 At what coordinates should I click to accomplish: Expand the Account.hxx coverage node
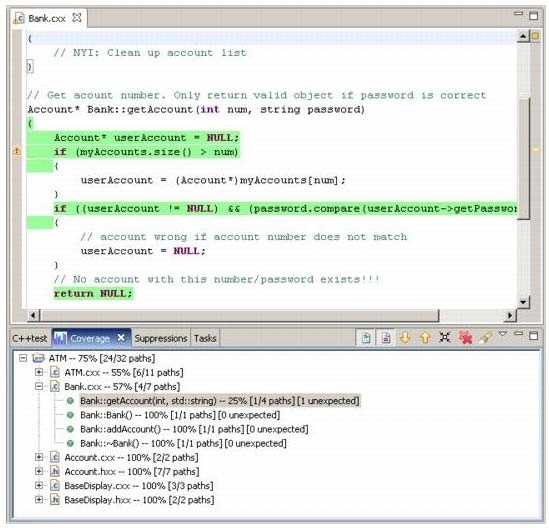pyautogui.click(x=39, y=472)
